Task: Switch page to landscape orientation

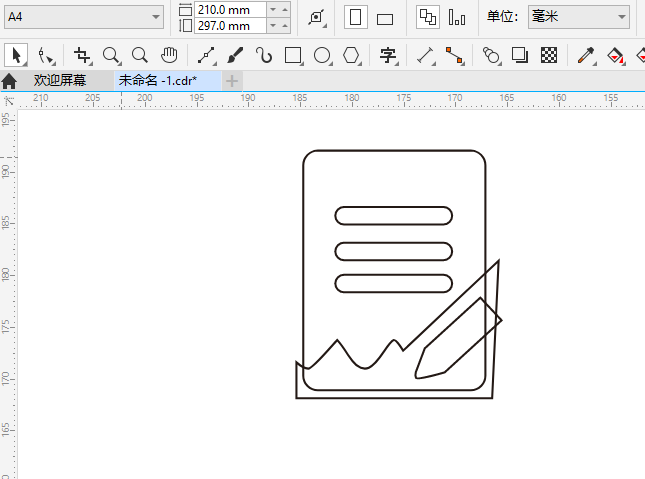Action: point(385,18)
